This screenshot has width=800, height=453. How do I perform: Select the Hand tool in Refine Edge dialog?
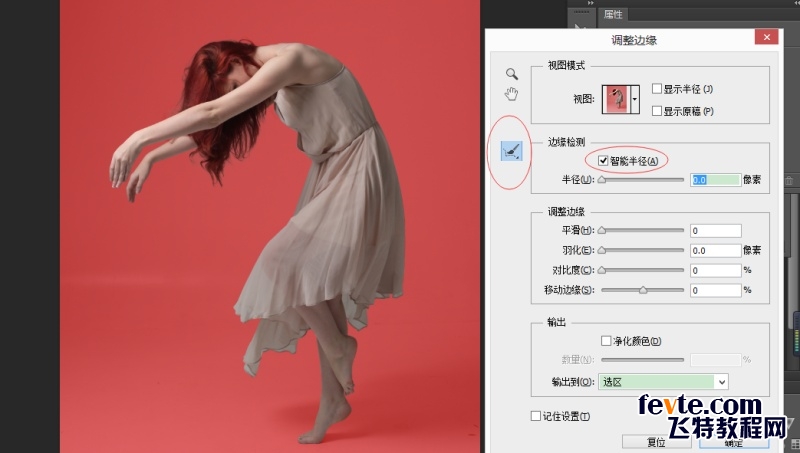pos(511,94)
